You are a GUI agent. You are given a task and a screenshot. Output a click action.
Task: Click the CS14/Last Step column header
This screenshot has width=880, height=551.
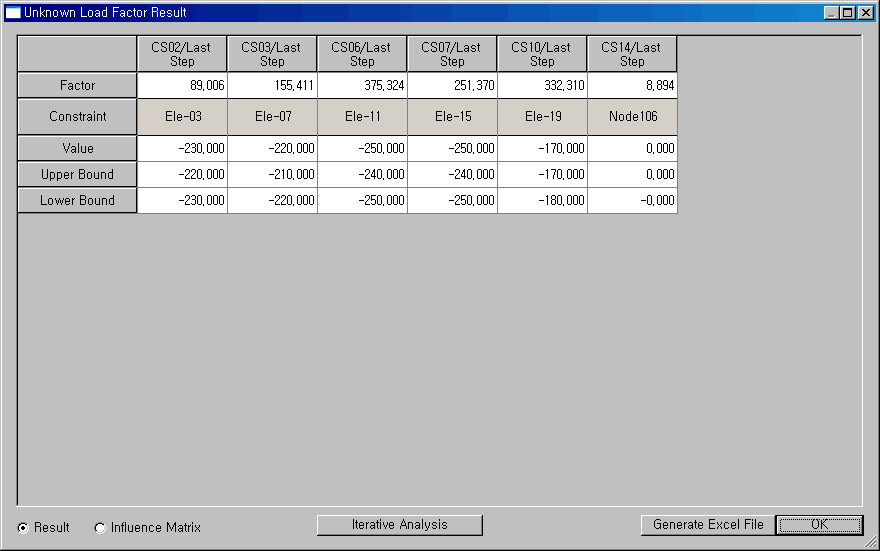[x=632, y=54]
